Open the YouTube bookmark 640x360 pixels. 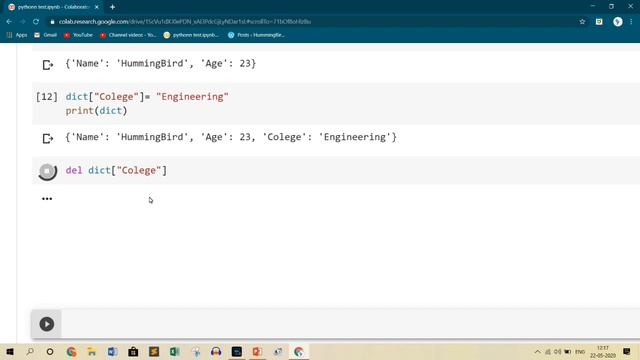coord(78,35)
